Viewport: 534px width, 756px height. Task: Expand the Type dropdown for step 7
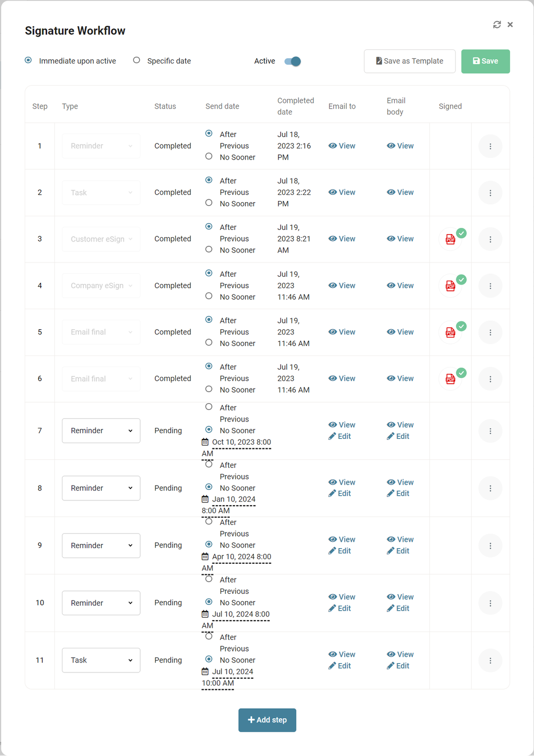pos(101,430)
